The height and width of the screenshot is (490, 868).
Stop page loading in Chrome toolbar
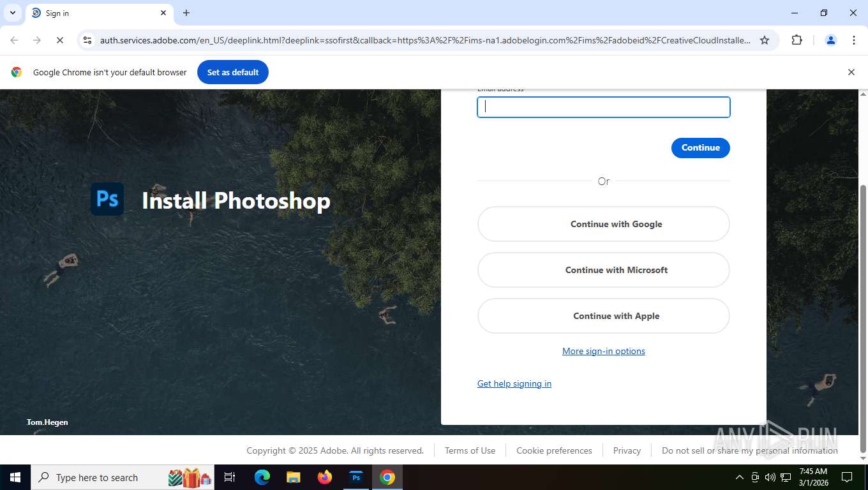60,40
